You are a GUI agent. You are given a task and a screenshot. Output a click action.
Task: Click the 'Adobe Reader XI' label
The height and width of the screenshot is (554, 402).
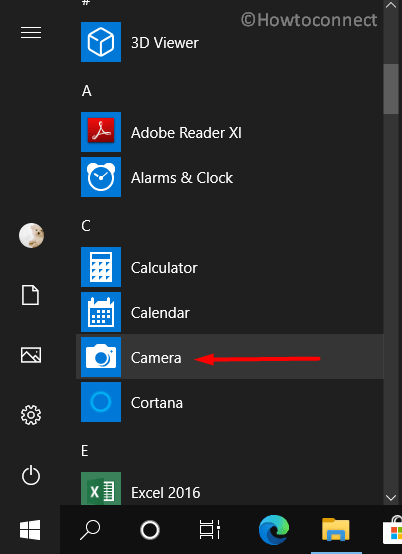coord(186,133)
